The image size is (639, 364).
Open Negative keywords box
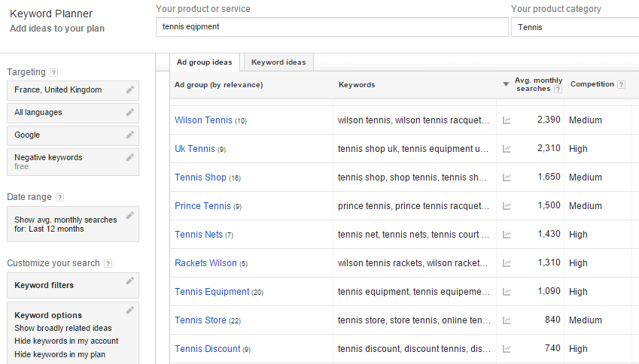click(73, 162)
